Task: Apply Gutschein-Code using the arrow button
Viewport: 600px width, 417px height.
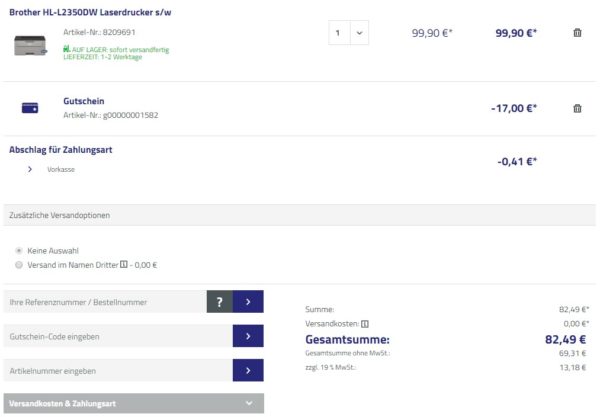Action: point(248,337)
